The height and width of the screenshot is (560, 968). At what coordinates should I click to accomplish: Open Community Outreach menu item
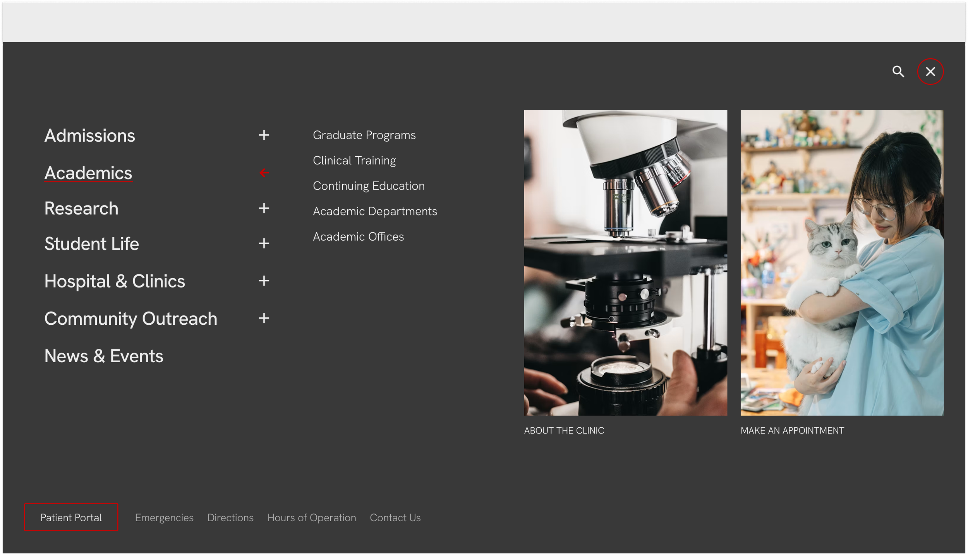point(131,319)
